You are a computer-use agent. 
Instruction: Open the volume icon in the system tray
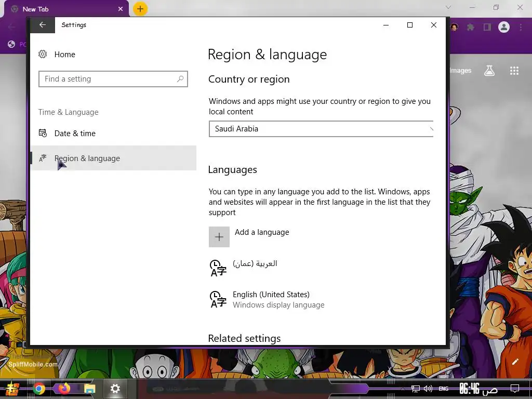pos(428,389)
